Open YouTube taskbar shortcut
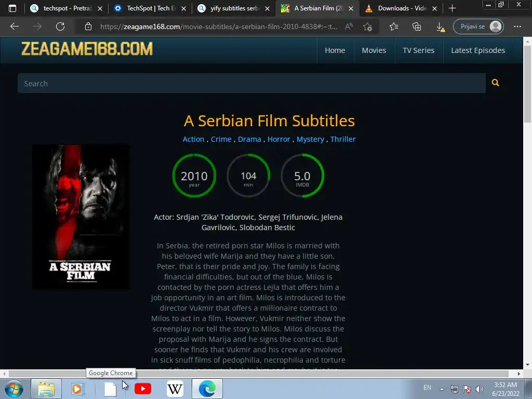Image resolution: width=532 pixels, height=399 pixels. [143, 389]
